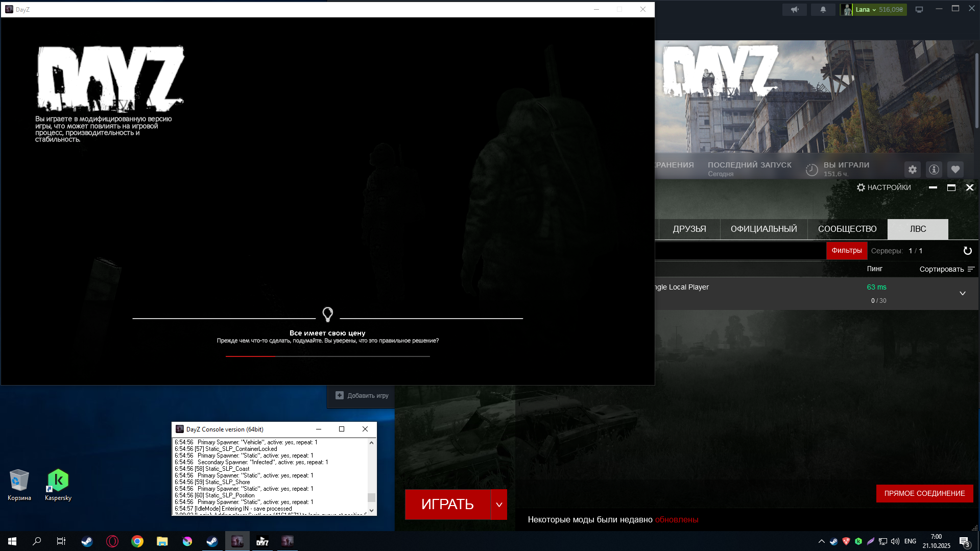This screenshot has width=980, height=551.
Task: Switch to the DayZ launcher taskbar icon
Action: pos(262,541)
